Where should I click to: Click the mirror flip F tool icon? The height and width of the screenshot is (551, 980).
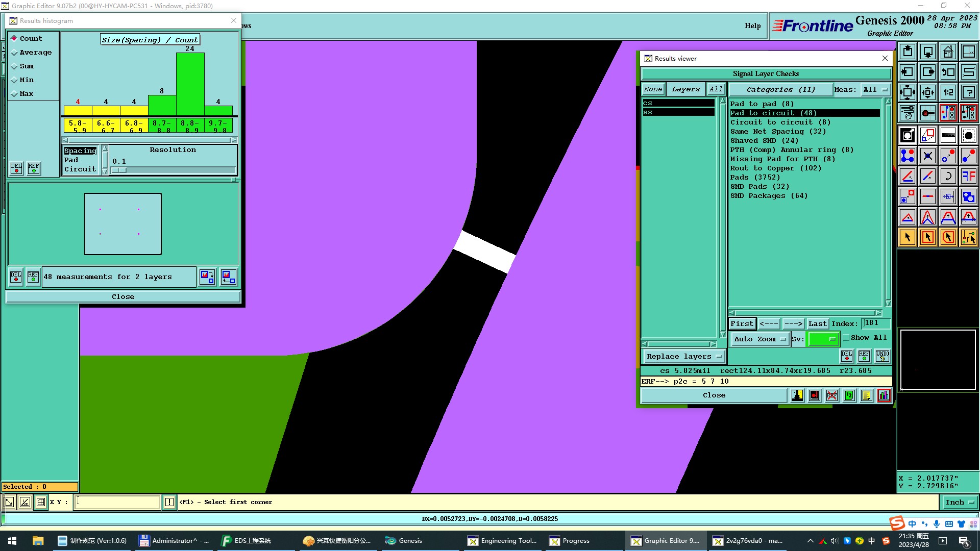(968, 176)
